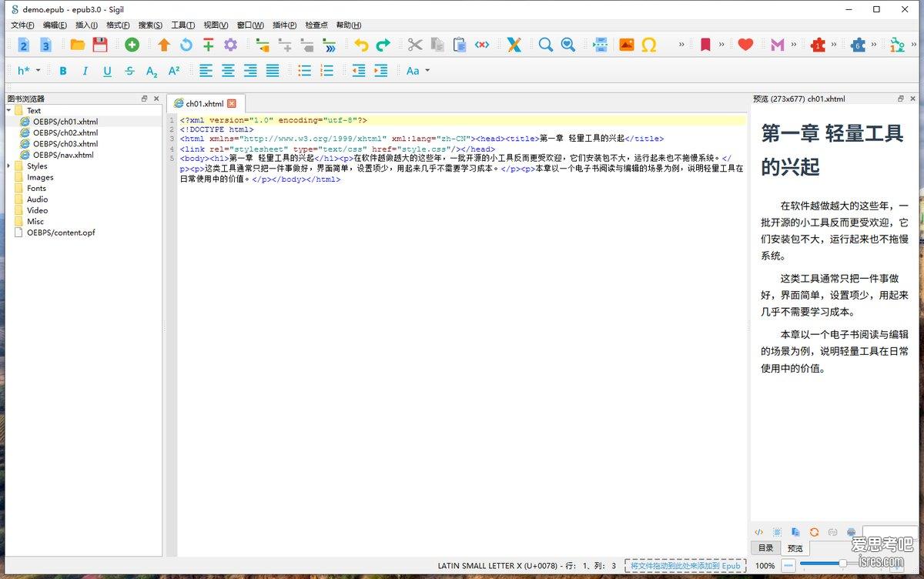Click the red-green plus toolbar icon
This screenshot has height=579, width=924.
tap(208, 45)
